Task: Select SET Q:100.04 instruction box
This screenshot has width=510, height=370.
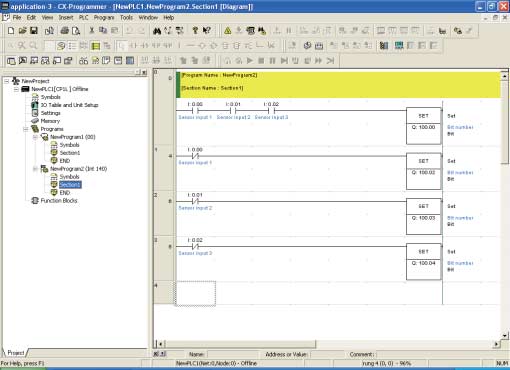Action: click(x=423, y=262)
